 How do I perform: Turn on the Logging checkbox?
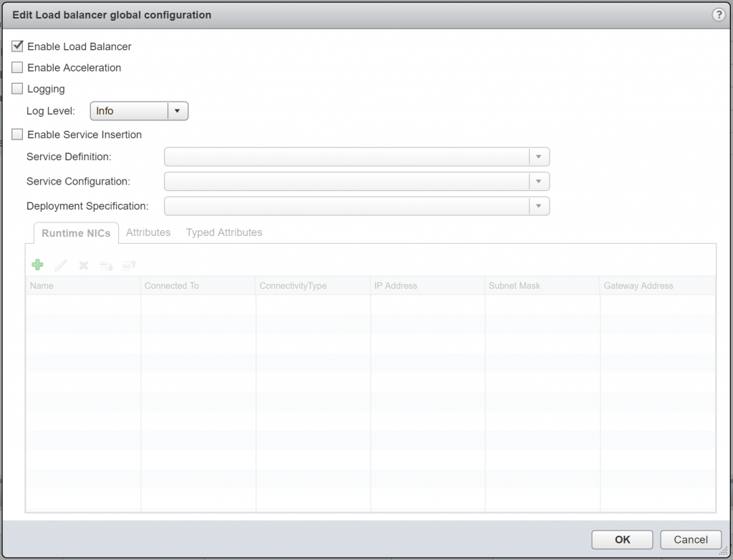(17, 89)
